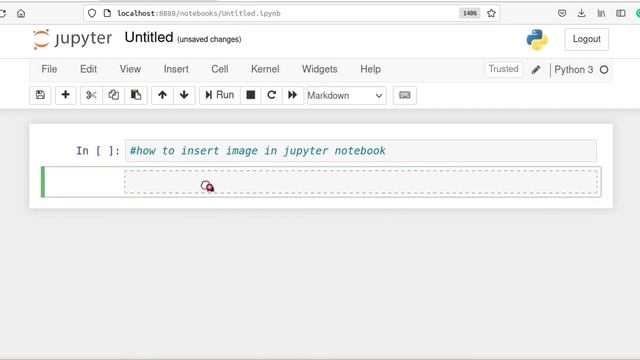
Task: Log out with the Logout button
Action: click(587, 39)
